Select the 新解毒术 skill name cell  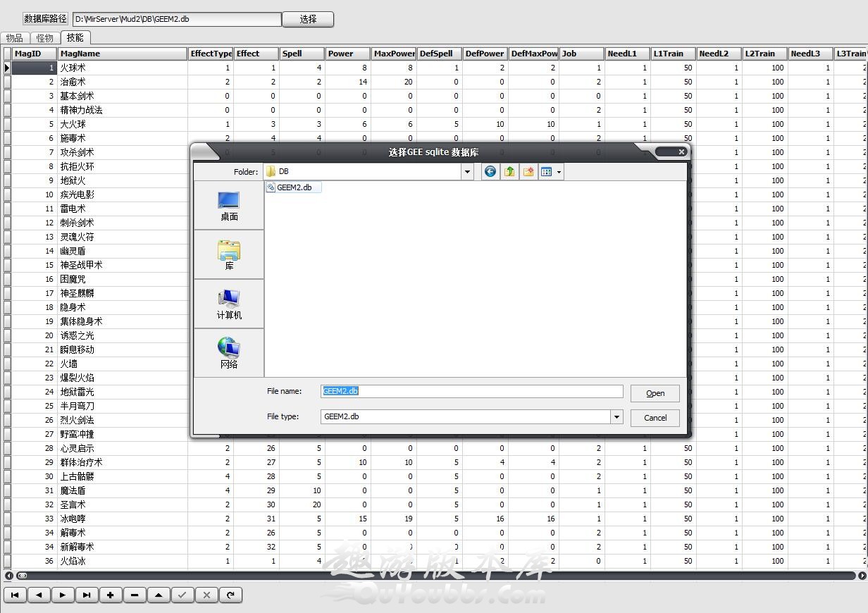click(x=123, y=547)
